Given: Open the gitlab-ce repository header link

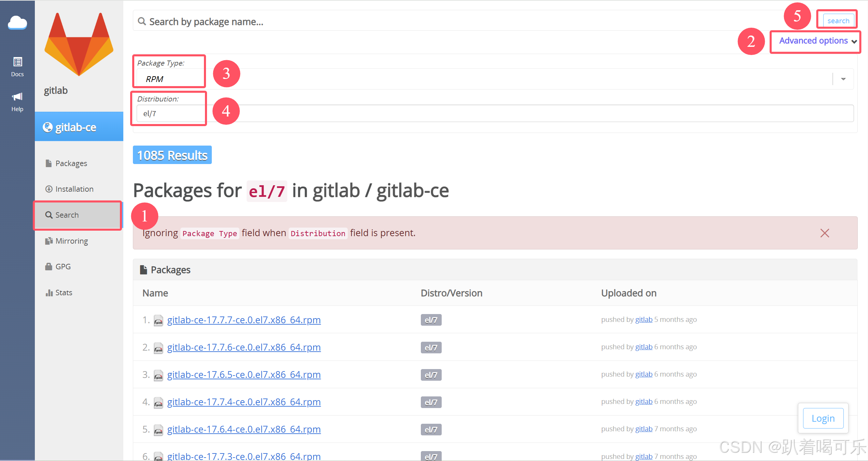Looking at the screenshot, I should (x=79, y=127).
